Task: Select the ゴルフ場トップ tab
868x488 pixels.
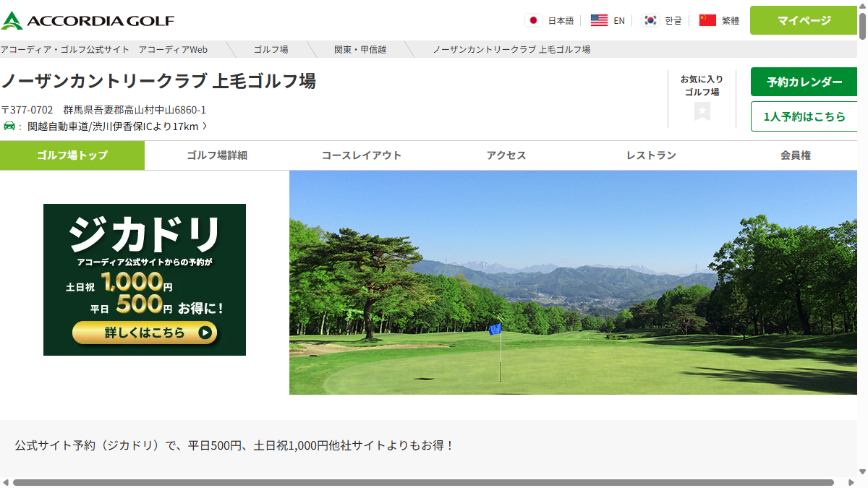Action: pyautogui.click(x=72, y=155)
